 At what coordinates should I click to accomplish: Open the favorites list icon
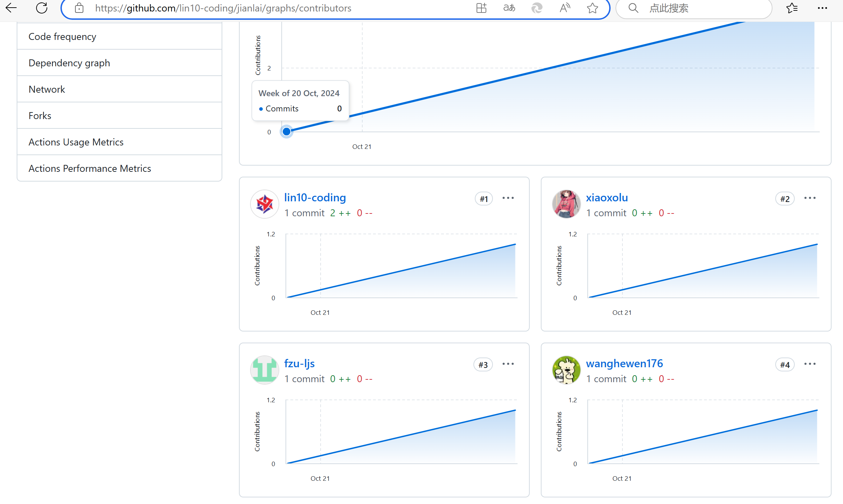point(792,8)
